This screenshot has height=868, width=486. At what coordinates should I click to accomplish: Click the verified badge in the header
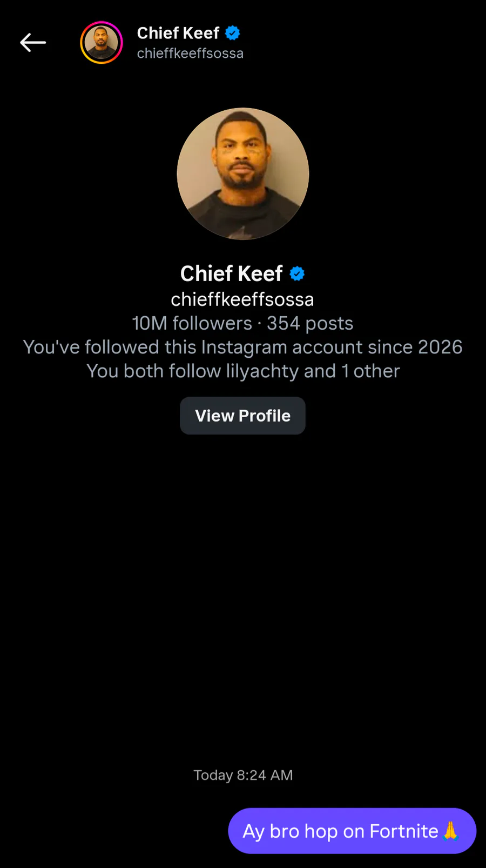click(233, 33)
